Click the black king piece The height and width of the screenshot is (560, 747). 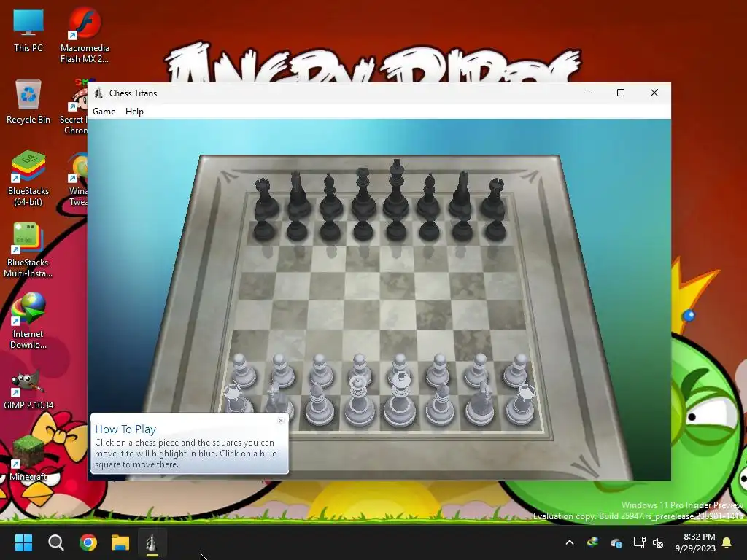click(396, 190)
